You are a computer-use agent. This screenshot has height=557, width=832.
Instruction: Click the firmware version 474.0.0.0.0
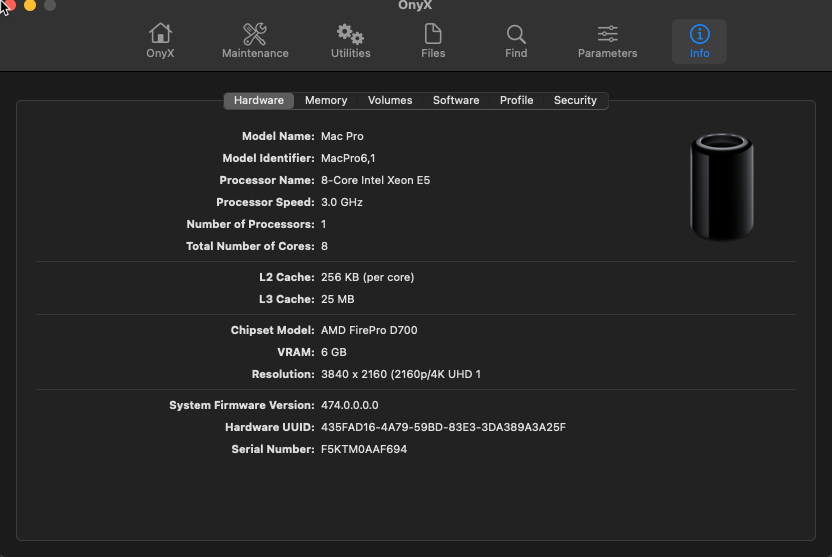350,405
